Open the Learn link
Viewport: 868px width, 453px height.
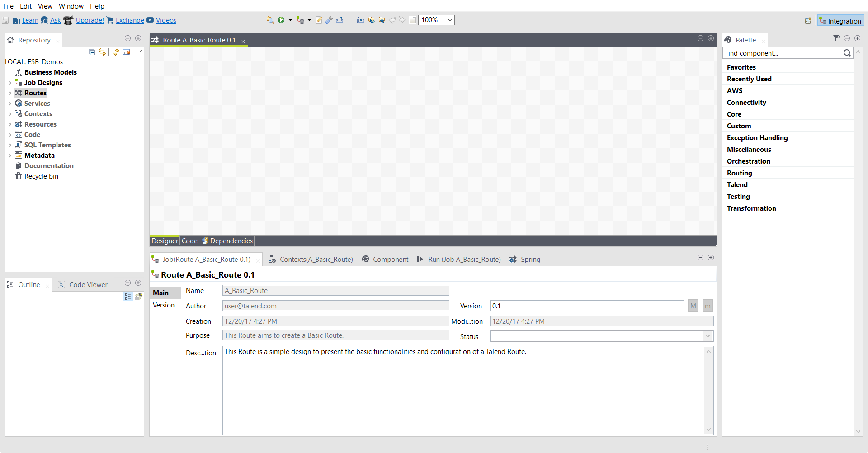tap(30, 20)
